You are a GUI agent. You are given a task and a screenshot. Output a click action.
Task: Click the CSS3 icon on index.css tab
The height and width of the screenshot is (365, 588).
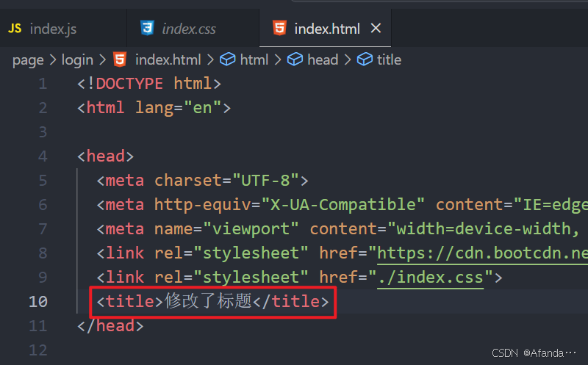[x=147, y=28]
